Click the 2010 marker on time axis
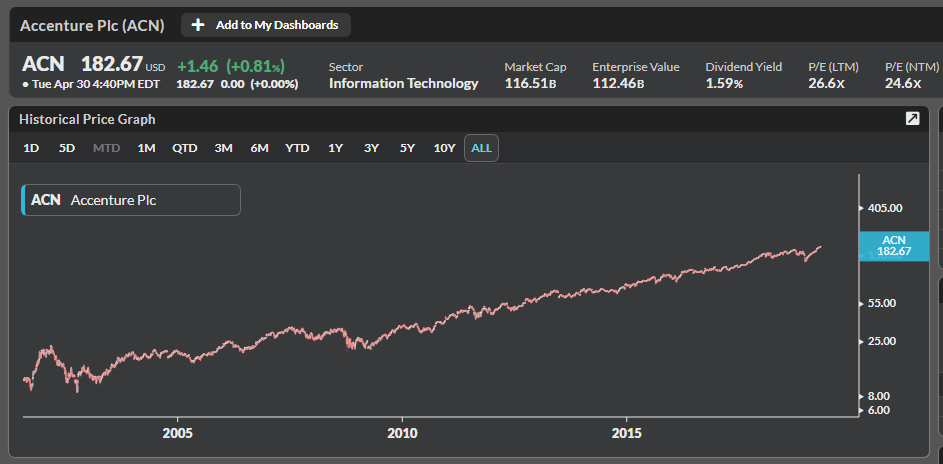Image resolution: width=943 pixels, height=464 pixels. point(402,435)
